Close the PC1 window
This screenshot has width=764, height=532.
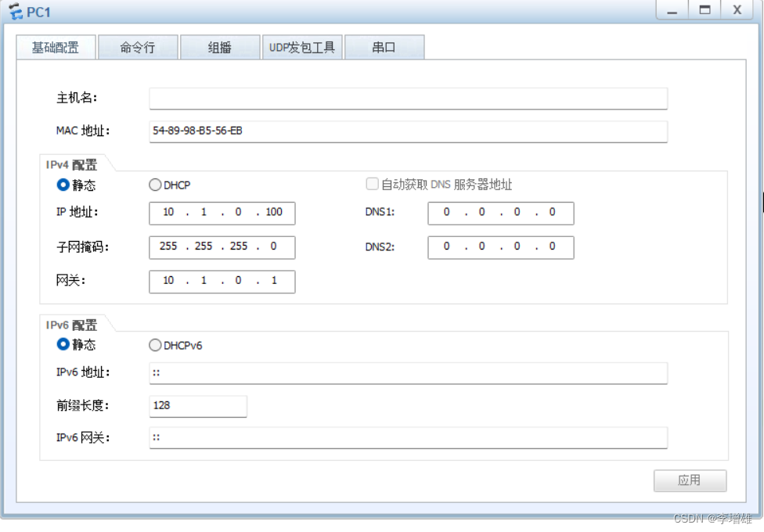(737, 9)
